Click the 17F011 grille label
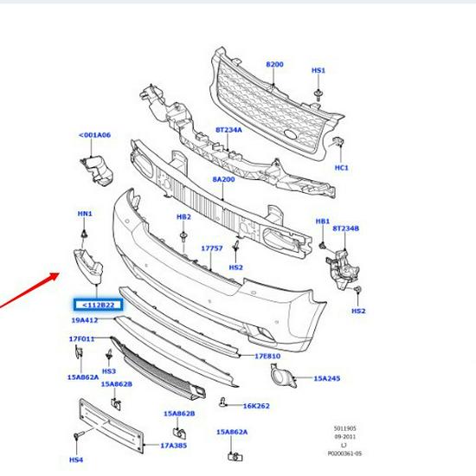 81,339
